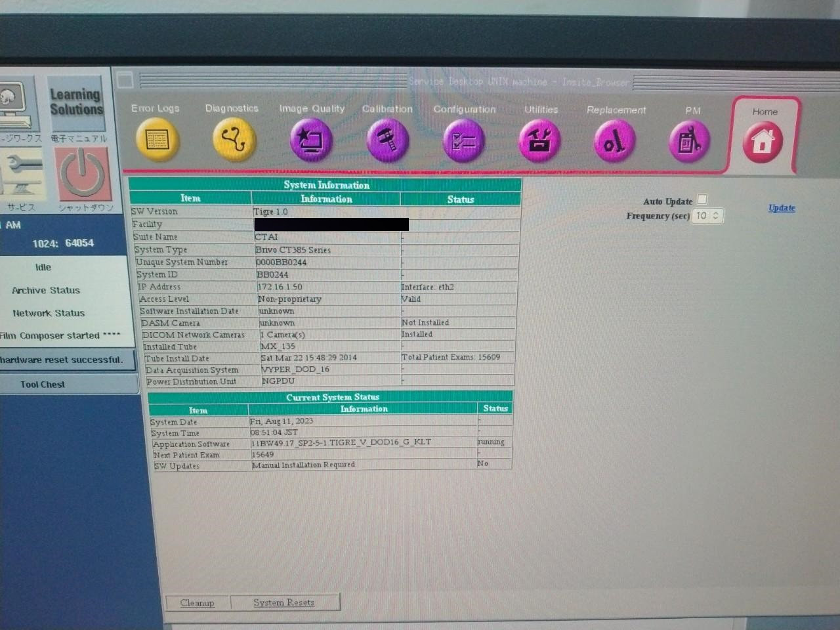Select the Image Quality icon
This screenshot has width=840, height=630.
click(x=311, y=140)
